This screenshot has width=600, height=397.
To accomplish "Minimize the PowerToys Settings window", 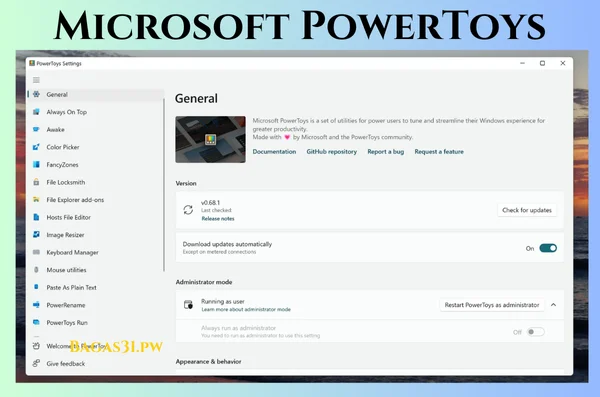I will point(522,63).
